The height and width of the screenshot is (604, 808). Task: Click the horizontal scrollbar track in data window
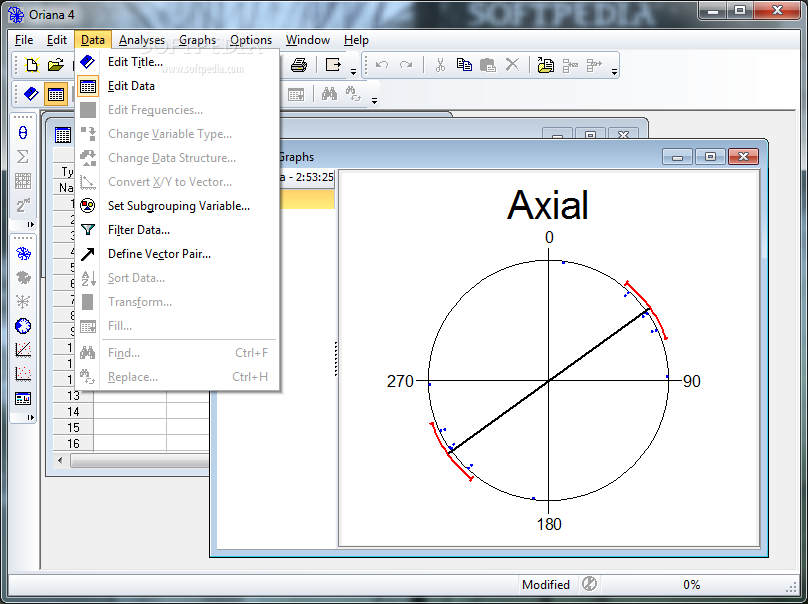(139, 460)
